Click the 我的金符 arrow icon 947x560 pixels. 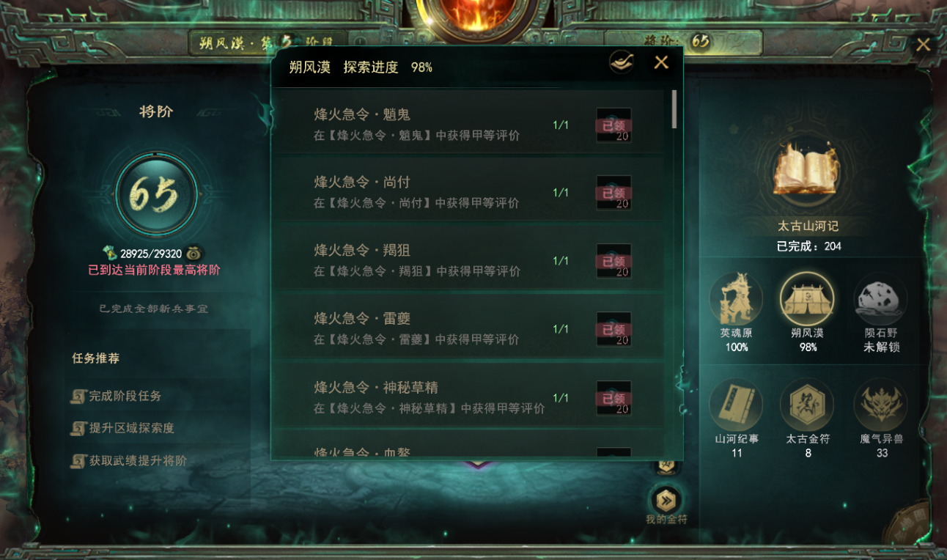666,500
